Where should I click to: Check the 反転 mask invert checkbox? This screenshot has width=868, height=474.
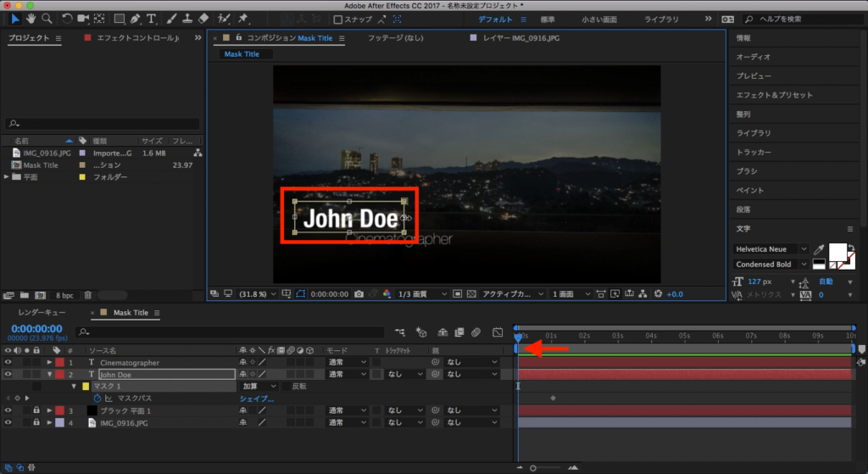(286, 386)
